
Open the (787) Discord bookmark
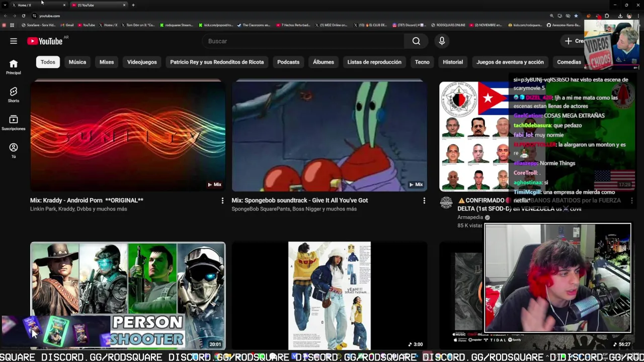pos(410,25)
